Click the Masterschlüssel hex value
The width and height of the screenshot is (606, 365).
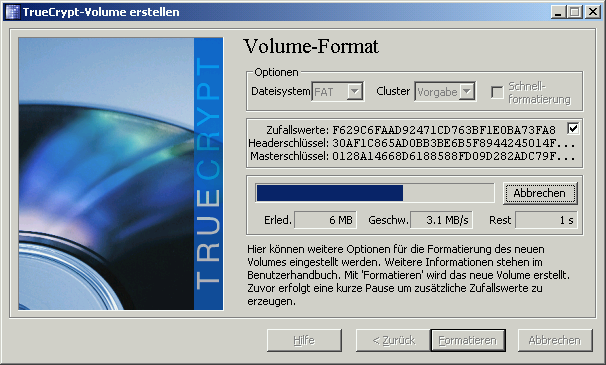pyautogui.click(x=453, y=156)
